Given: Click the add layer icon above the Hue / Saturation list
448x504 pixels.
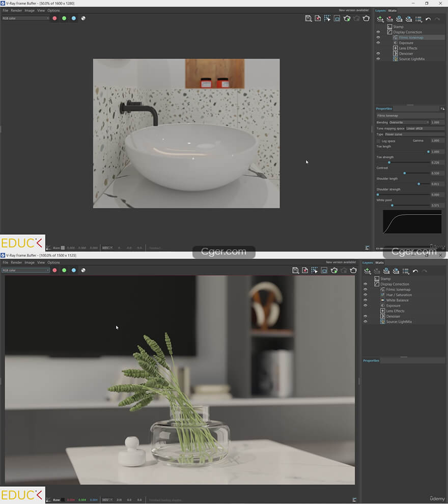Looking at the screenshot, I should click(x=367, y=271).
